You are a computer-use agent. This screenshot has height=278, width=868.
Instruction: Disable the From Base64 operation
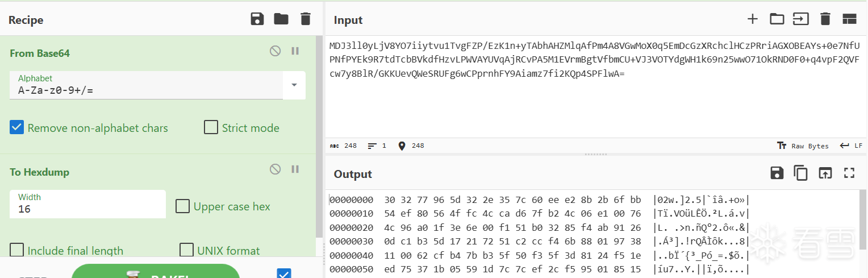pyautogui.click(x=275, y=51)
